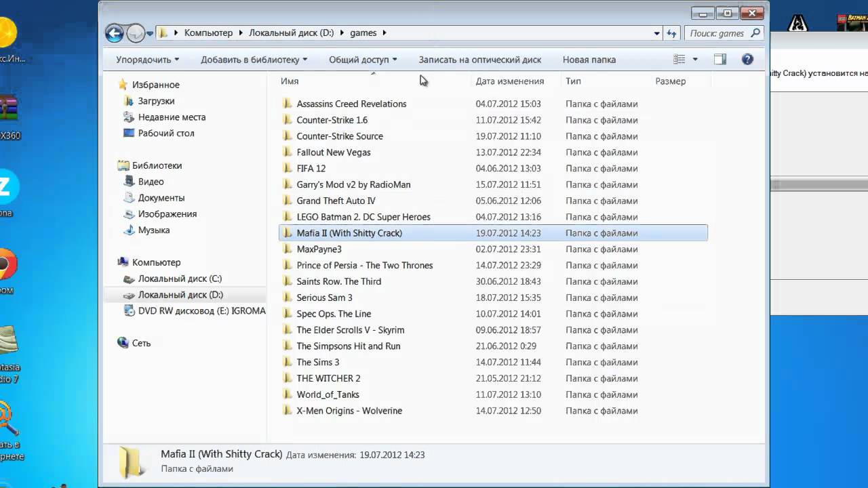
Task: Click the Chrome desktop shortcut icon
Action: [7, 265]
